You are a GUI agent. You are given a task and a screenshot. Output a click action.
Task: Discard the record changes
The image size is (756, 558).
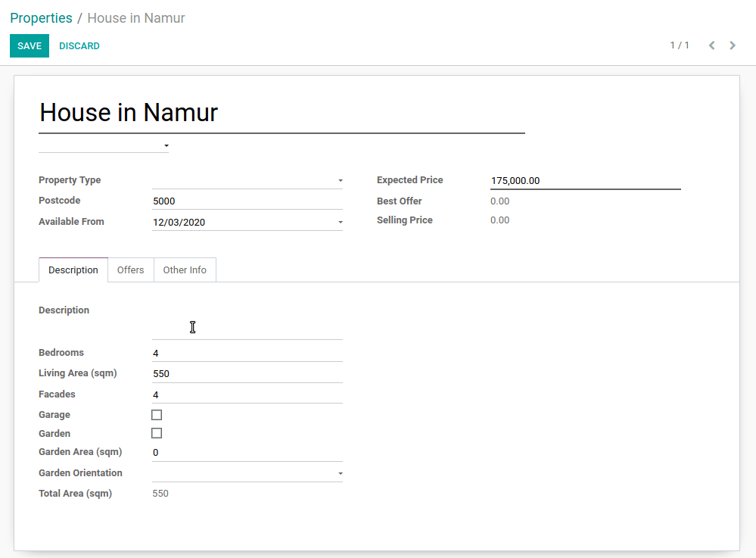79,46
